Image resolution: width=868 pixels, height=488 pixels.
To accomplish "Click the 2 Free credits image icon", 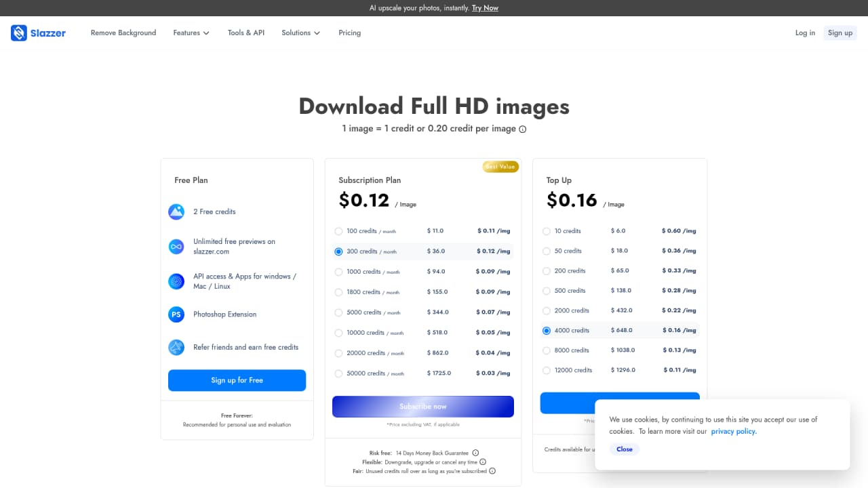I will coord(176,211).
